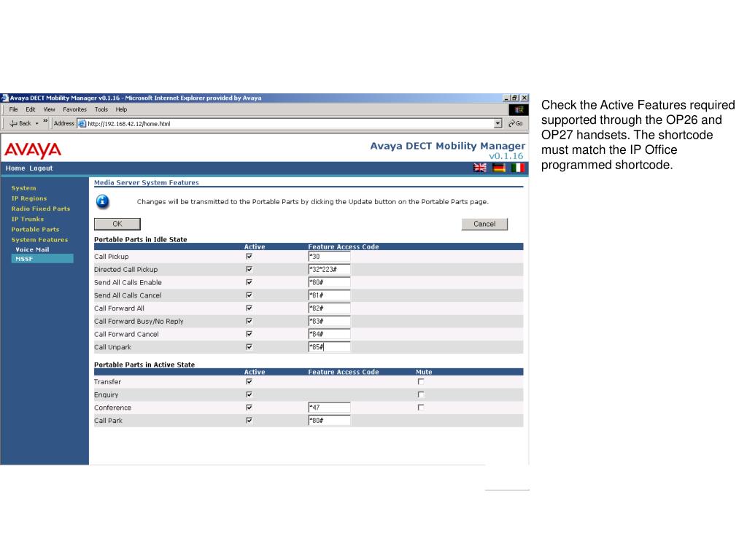Uncheck Send All Calls Cancel checkbox
747x560 pixels.
tap(249, 295)
